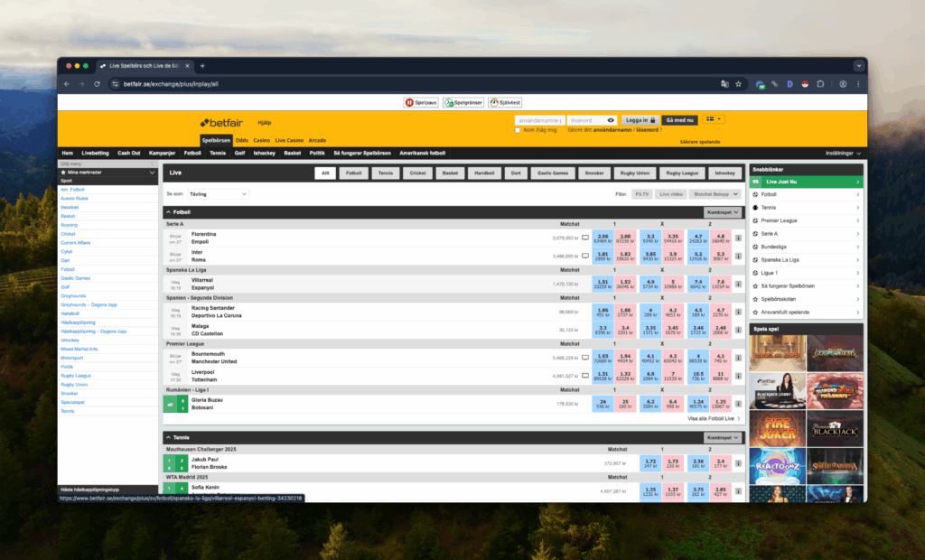Click the Betfair logo
This screenshot has height=560, width=925.
pyautogui.click(x=222, y=123)
